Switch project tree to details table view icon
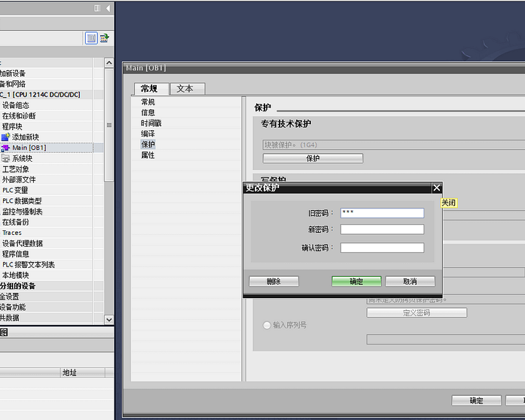This screenshot has height=420, width=525. tap(91, 38)
